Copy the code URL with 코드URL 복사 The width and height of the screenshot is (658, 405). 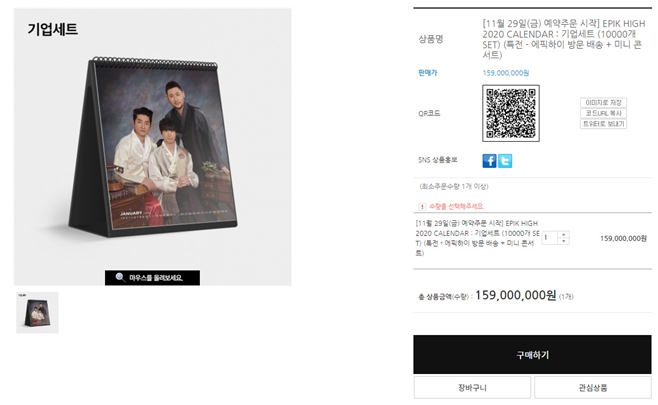point(603,113)
